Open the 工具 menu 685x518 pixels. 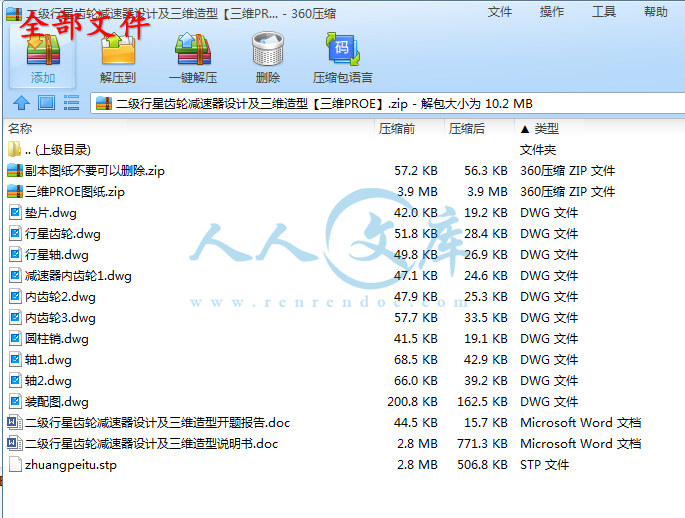(x=604, y=12)
